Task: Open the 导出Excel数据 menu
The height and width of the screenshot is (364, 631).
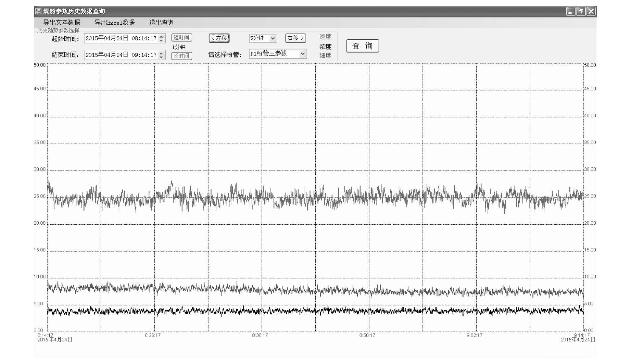Action: (x=114, y=23)
